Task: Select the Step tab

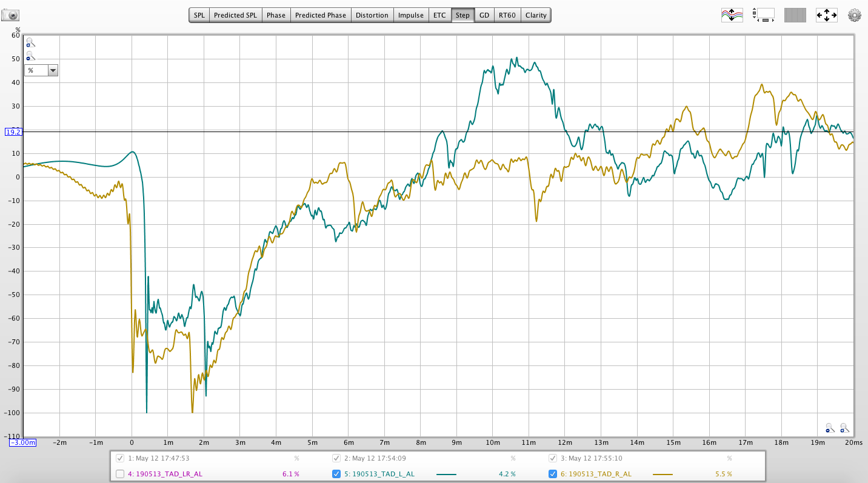Action: pyautogui.click(x=462, y=15)
